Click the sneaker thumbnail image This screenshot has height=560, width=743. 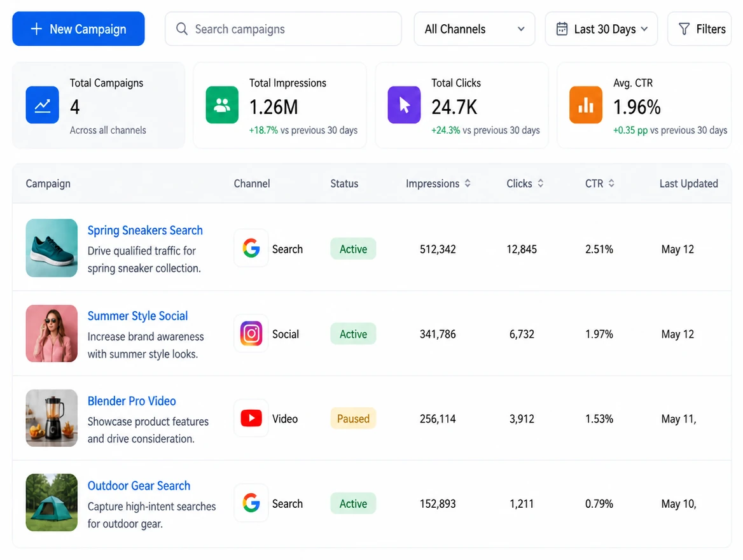point(52,248)
